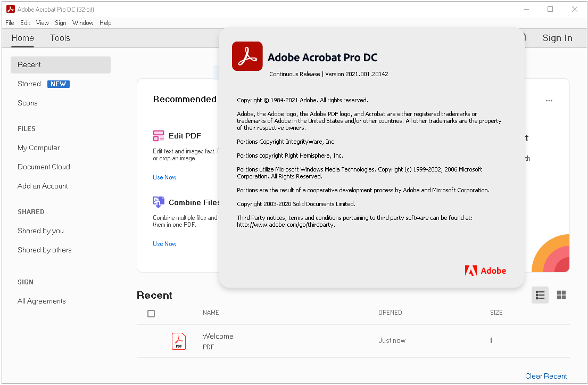The height and width of the screenshot is (385, 588).
Task: Click the FILES sidebar section label
Action: (x=27, y=129)
